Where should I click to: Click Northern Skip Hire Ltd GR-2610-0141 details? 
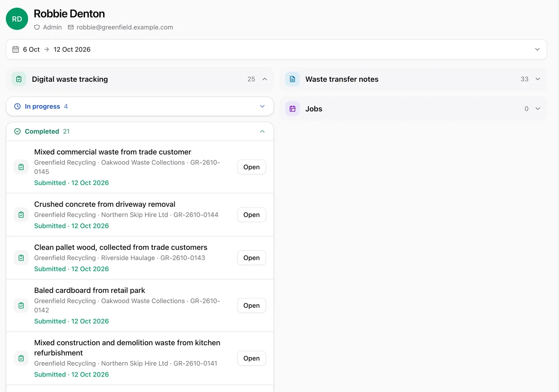click(126, 363)
